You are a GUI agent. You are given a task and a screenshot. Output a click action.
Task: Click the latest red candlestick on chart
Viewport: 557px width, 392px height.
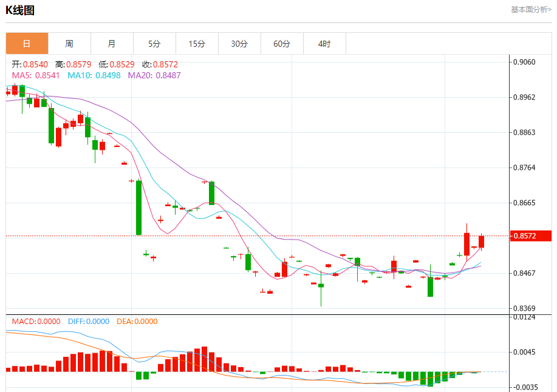pyautogui.click(x=481, y=242)
